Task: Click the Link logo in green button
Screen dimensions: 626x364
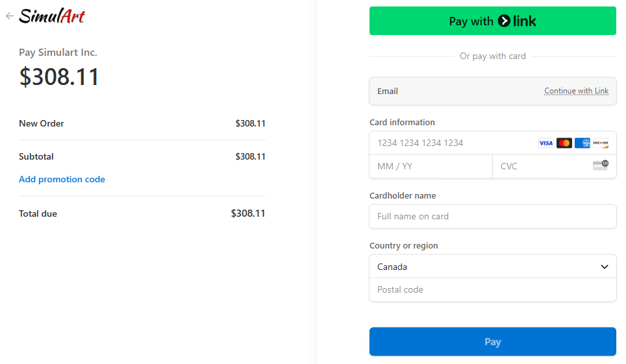Action: pyautogui.click(x=517, y=21)
